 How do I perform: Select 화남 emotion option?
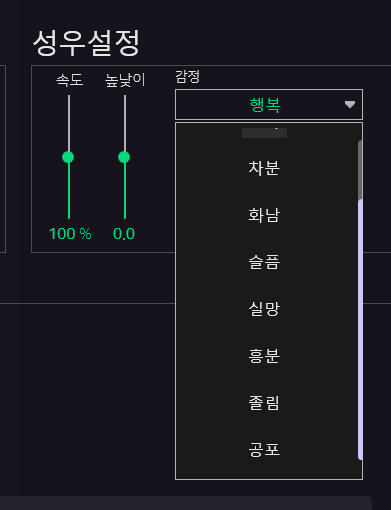click(x=264, y=215)
